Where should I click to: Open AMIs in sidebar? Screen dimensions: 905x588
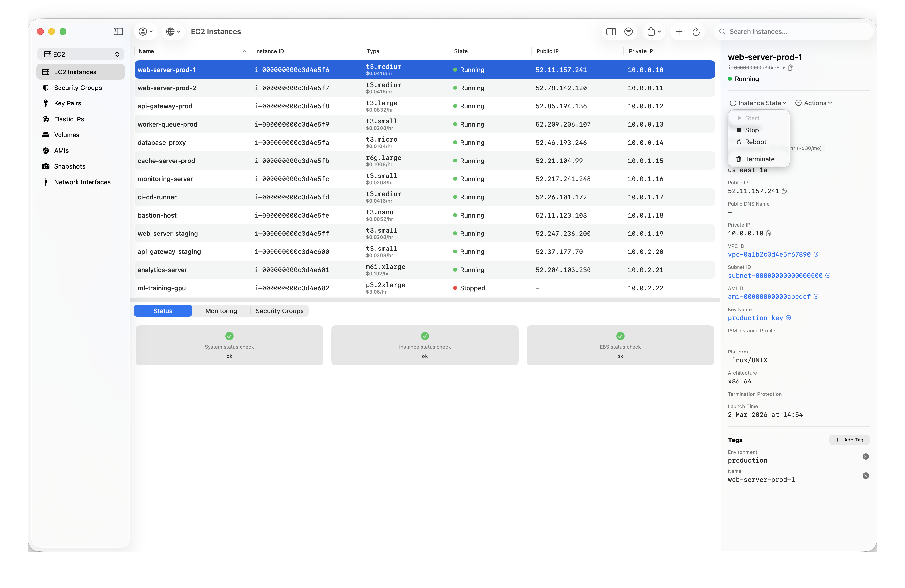[81, 151]
